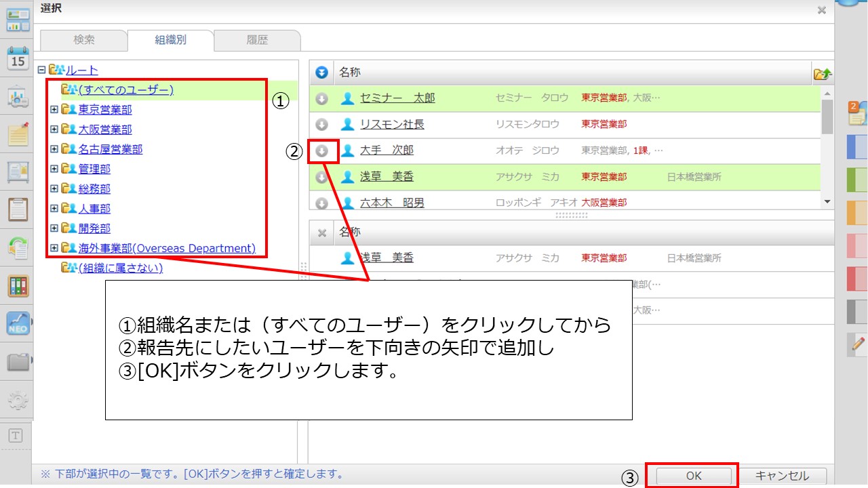This screenshot has height=488, width=868.
Task: Expand the 東京営業部 tree node
Action: [x=54, y=110]
